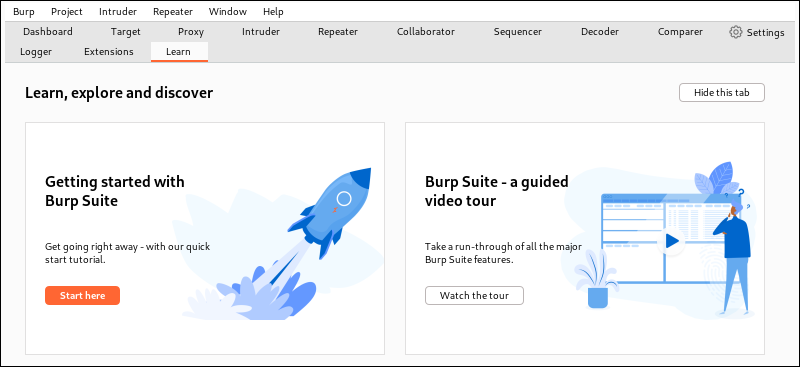800x367 pixels.
Task: Click the 'Learn, explore and discover' heading
Action: (x=119, y=93)
